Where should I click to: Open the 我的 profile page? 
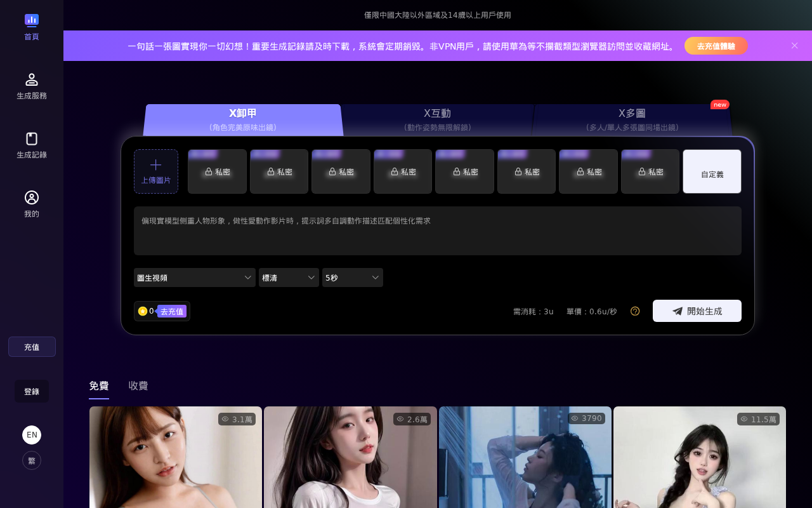(32, 204)
